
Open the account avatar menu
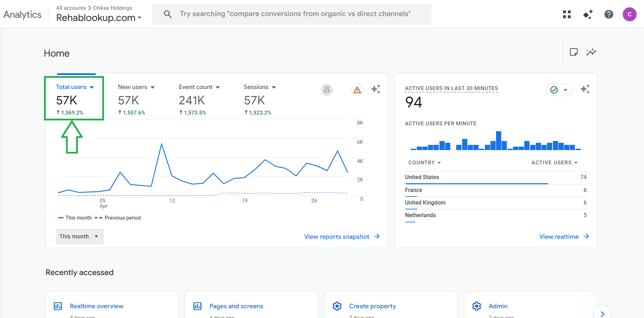pos(630,14)
